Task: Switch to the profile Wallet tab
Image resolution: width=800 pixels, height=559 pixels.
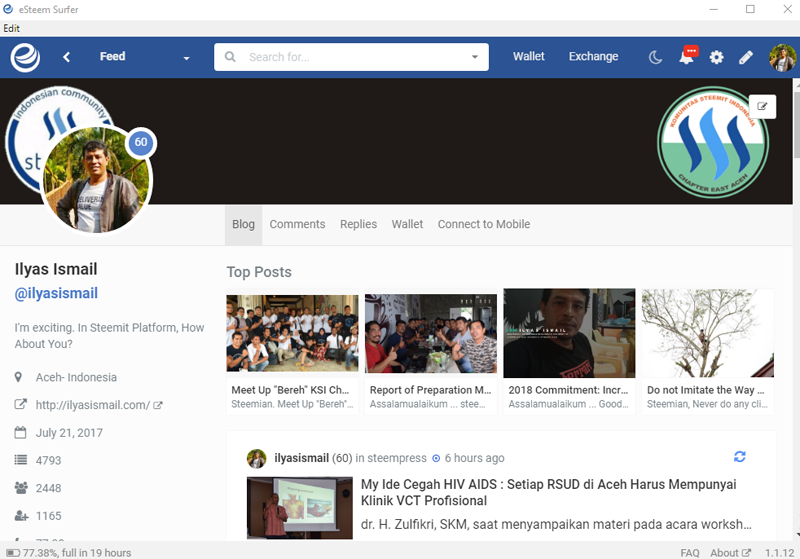Action: tap(407, 224)
